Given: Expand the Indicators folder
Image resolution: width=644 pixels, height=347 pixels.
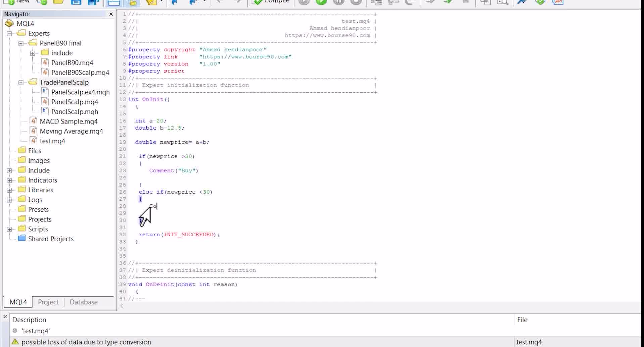Looking at the screenshot, I should pyautogui.click(x=9, y=180).
